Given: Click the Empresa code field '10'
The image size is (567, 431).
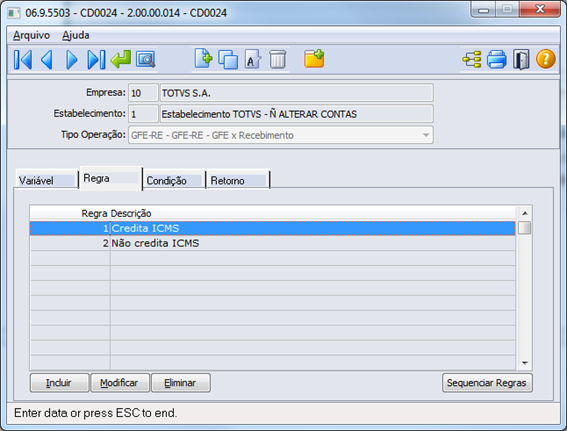Looking at the screenshot, I should [x=143, y=93].
